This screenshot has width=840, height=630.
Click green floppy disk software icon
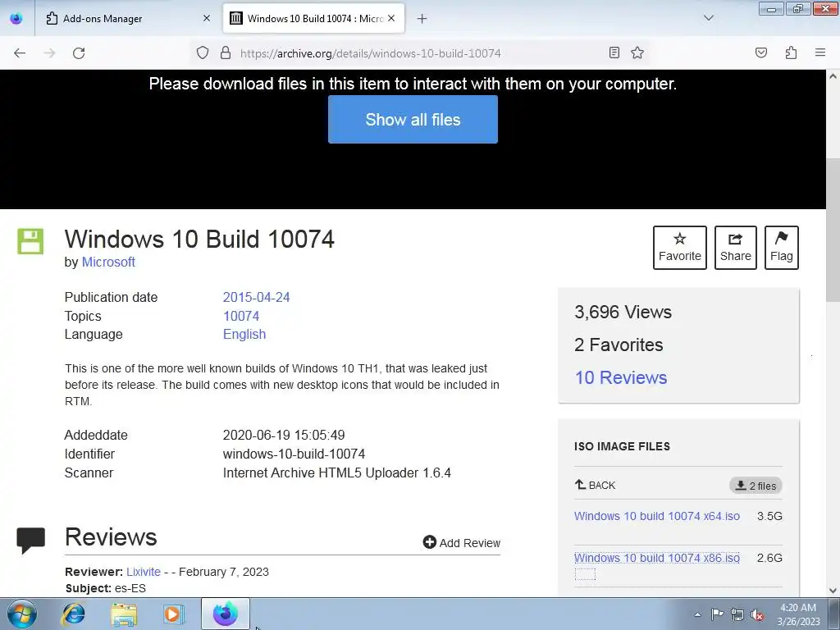[x=30, y=241]
